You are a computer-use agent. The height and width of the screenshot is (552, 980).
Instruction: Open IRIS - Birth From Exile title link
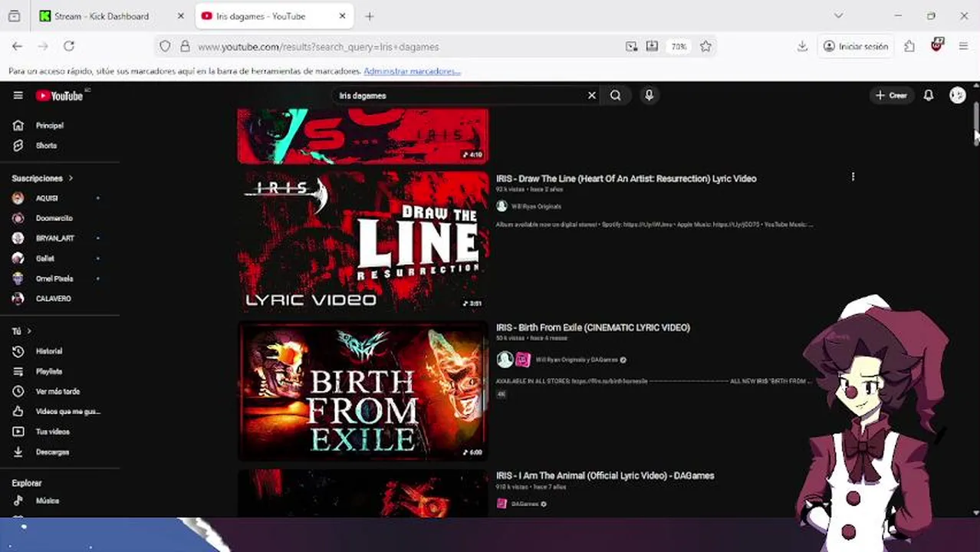click(x=593, y=327)
